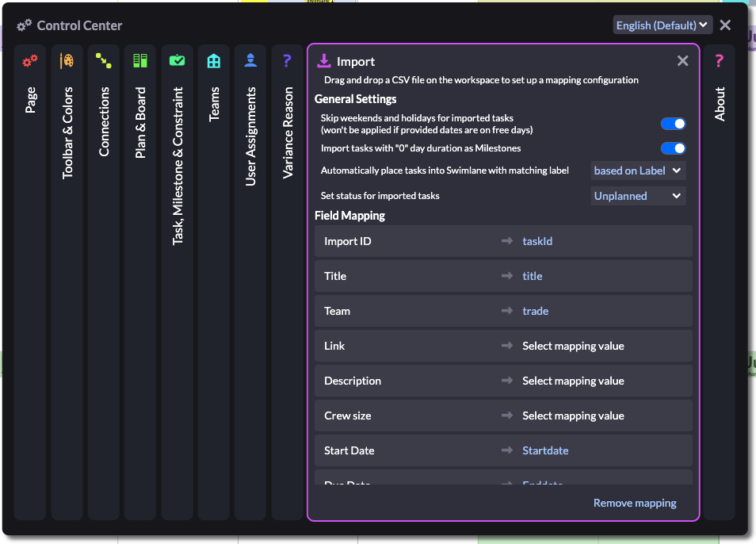Toggle skip weekends and holidays switch
This screenshot has width=756, height=544.
673,124
